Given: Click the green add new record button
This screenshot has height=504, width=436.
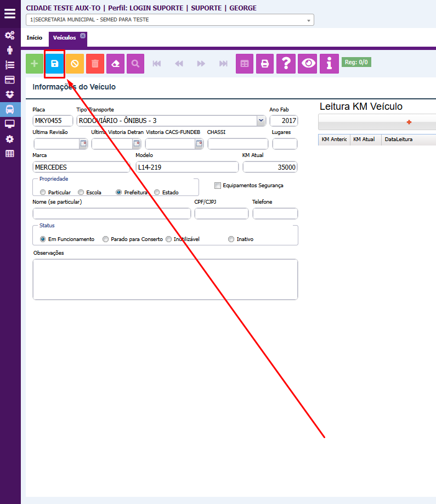Looking at the screenshot, I should [35, 64].
